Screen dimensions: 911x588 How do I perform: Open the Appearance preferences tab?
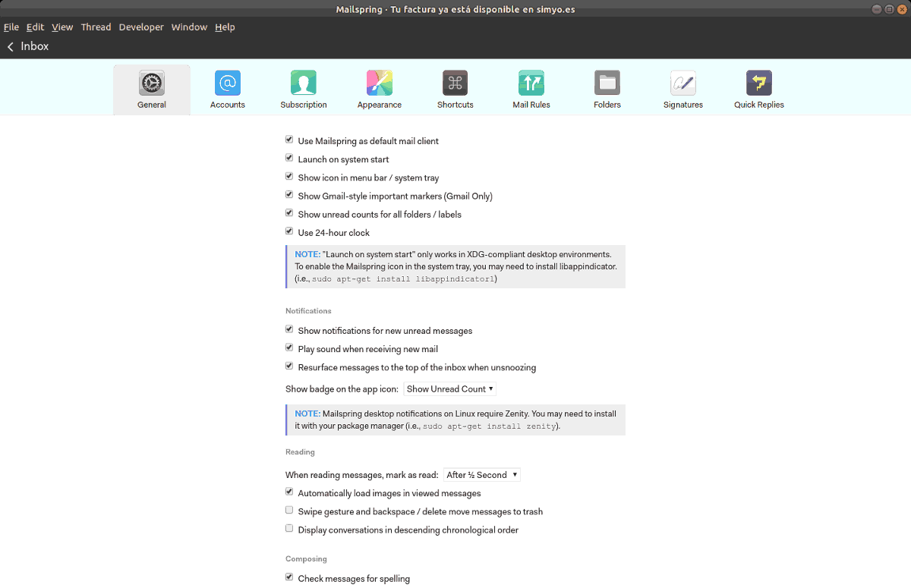[380, 90]
